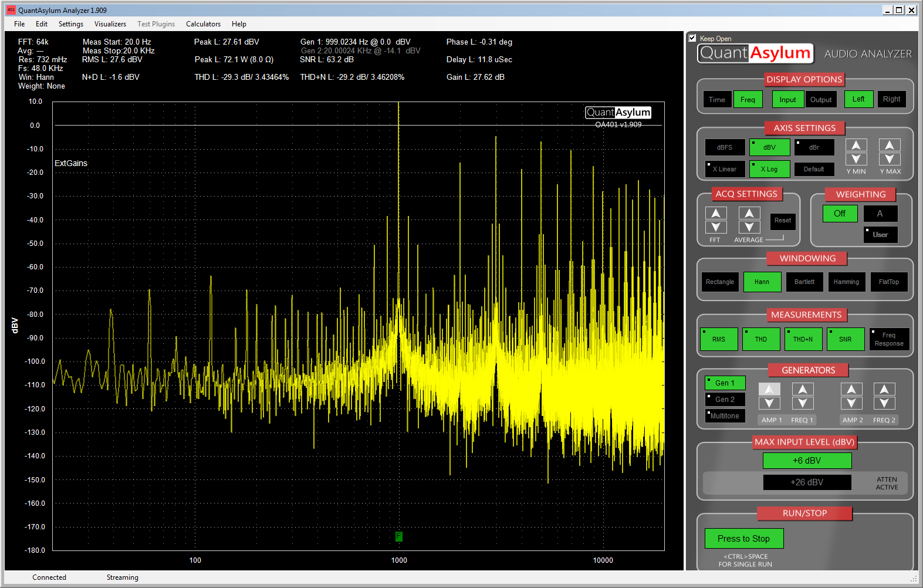The height and width of the screenshot is (588, 923).
Task: Toggle the SNR measurement
Action: coord(846,339)
